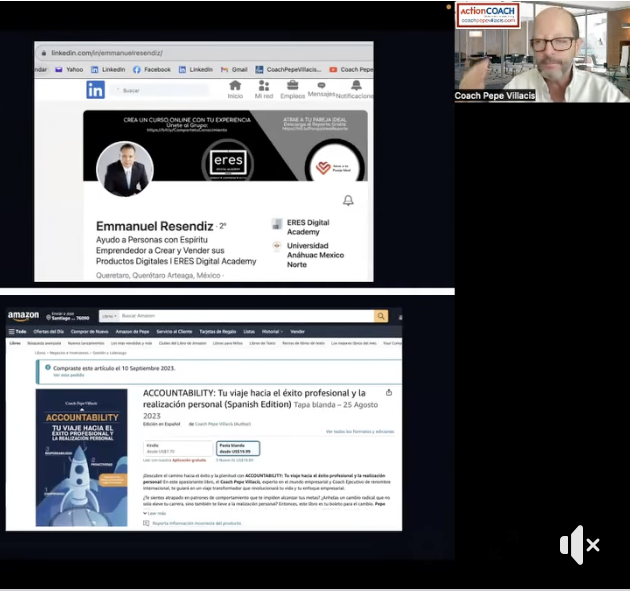The width and height of the screenshot is (630, 592).
Task: Open the Amazon Todo hamburger menu
Action: pyautogui.click(x=18, y=332)
